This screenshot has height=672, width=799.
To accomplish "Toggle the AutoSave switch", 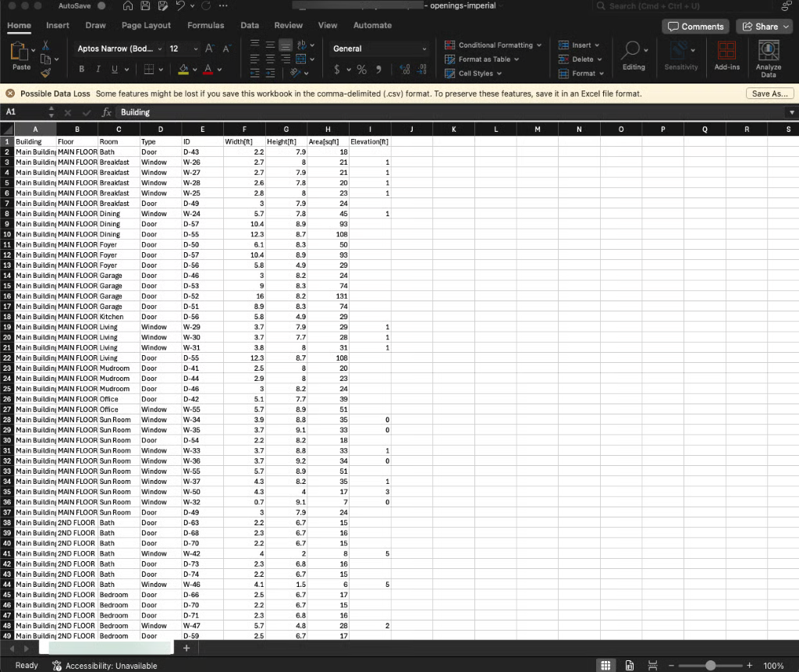I will point(101,6).
